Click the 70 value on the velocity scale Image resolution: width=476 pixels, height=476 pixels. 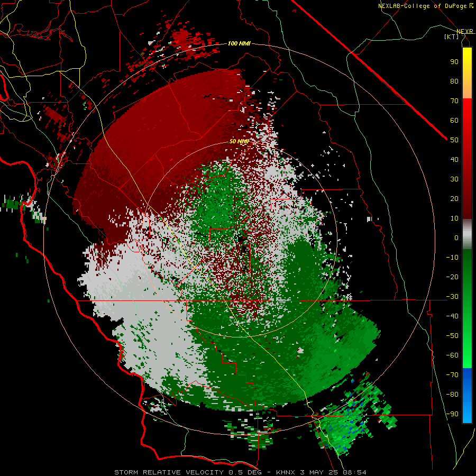(454, 101)
